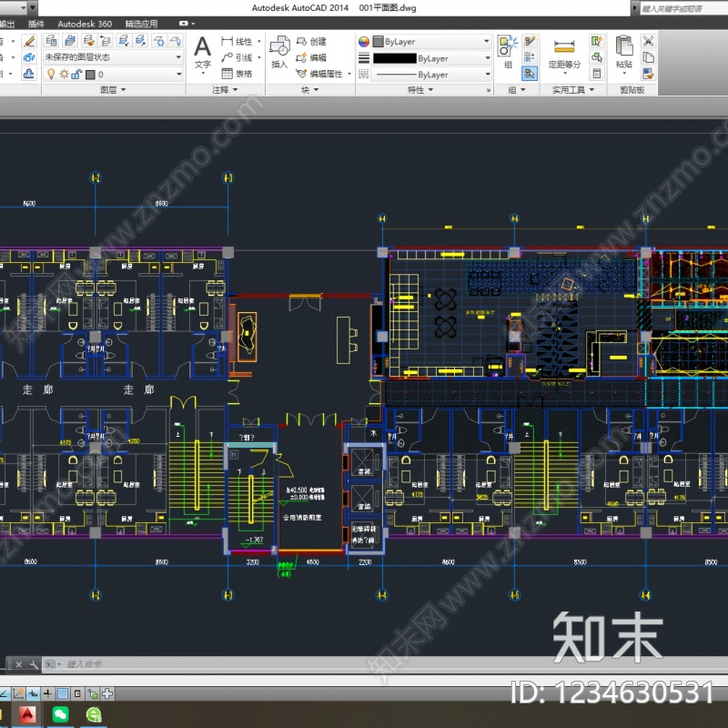Open the 精选应用 ribbon tab
Viewport: 728px width, 728px height.
[141, 24]
